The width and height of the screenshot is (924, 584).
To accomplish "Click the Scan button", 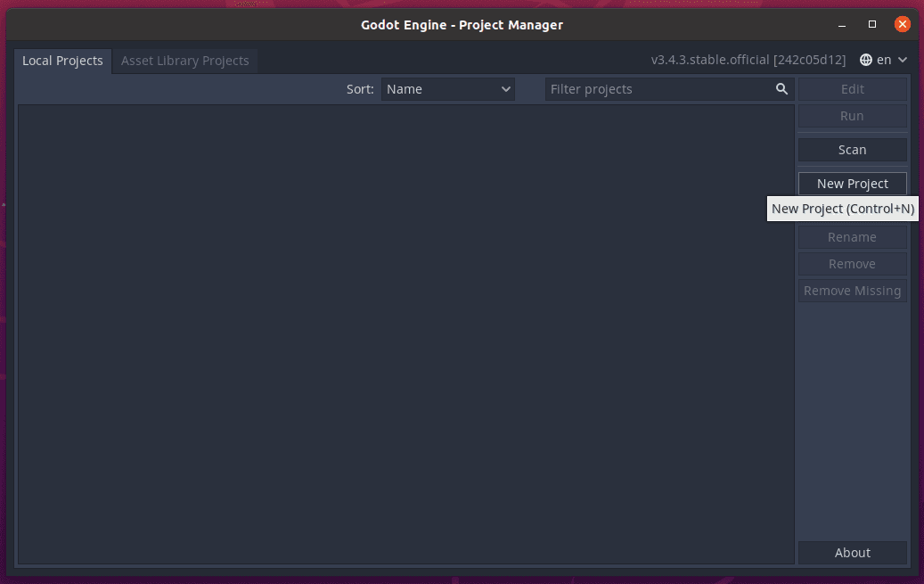I will 852,150.
